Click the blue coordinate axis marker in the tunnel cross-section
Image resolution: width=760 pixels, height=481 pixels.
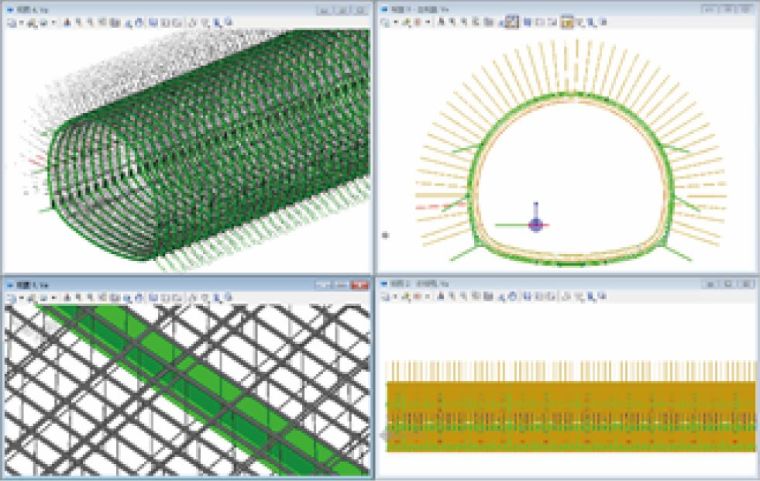click(535, 226)
